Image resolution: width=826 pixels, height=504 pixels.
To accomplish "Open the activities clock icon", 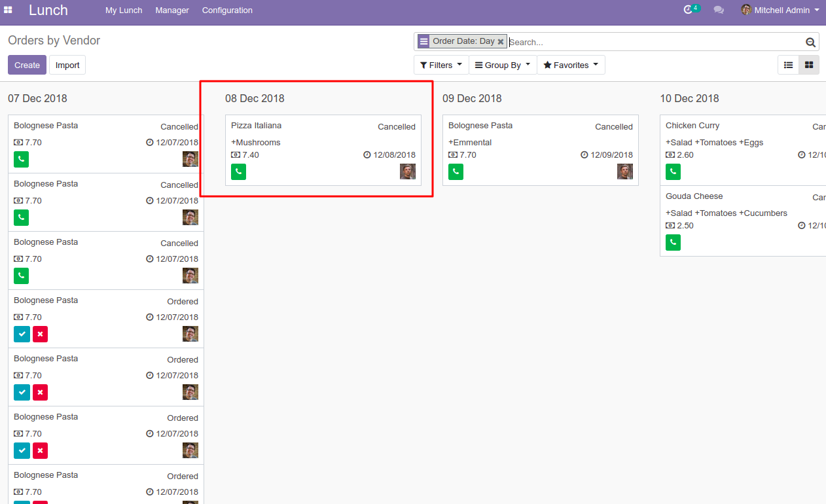I will point(689,10).
